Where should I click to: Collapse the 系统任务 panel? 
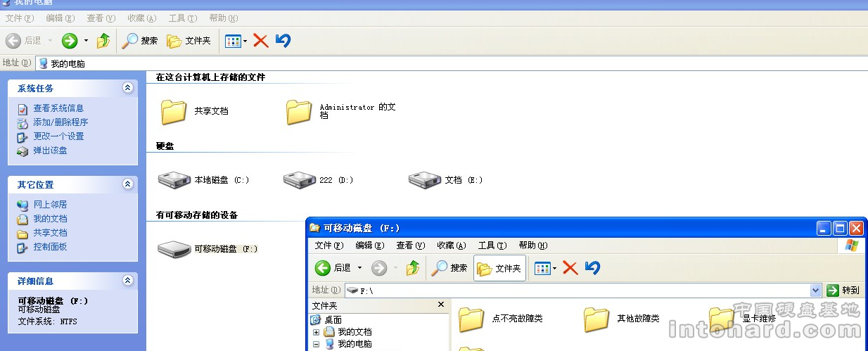coord(127,88)
